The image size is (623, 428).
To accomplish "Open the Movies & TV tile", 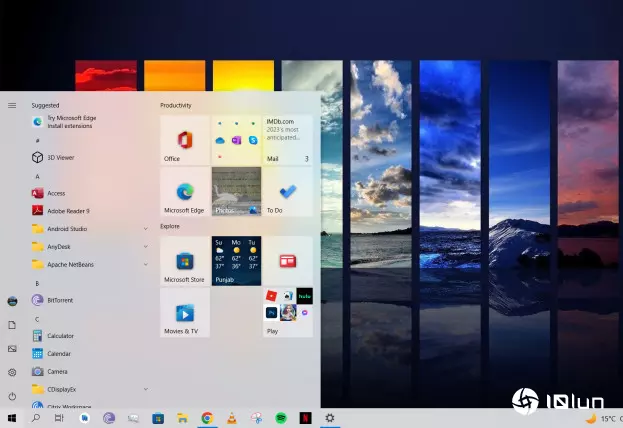I will point(185,313).
